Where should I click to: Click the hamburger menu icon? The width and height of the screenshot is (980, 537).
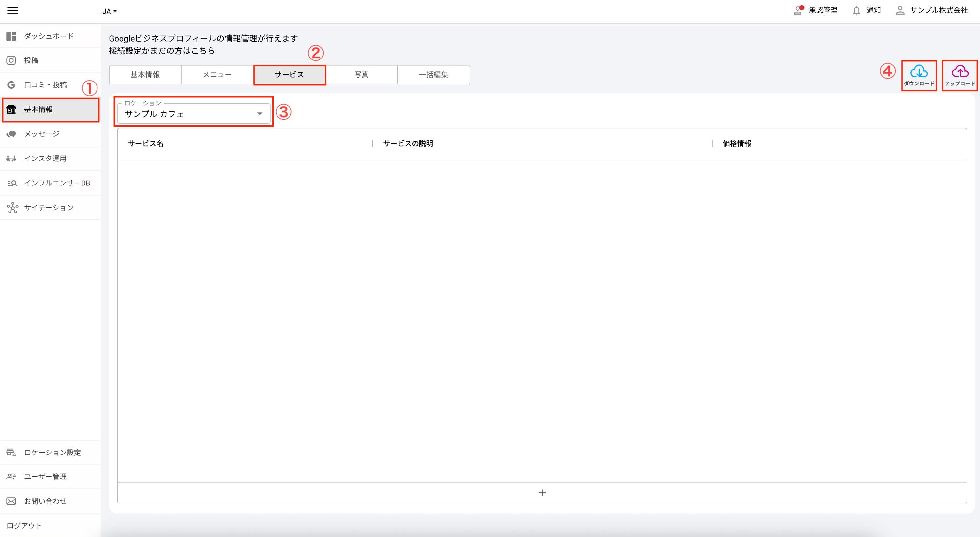coord(13,11)
